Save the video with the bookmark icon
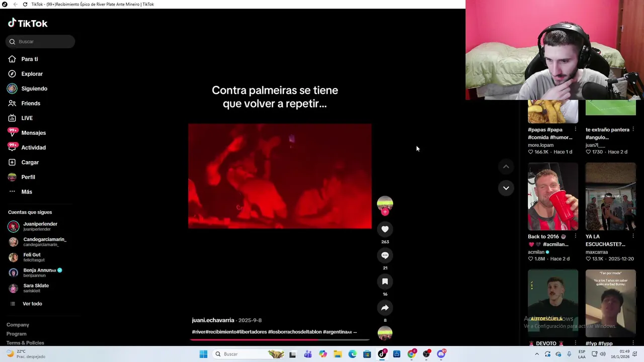 pyautogui.click(x=385, y=282)
